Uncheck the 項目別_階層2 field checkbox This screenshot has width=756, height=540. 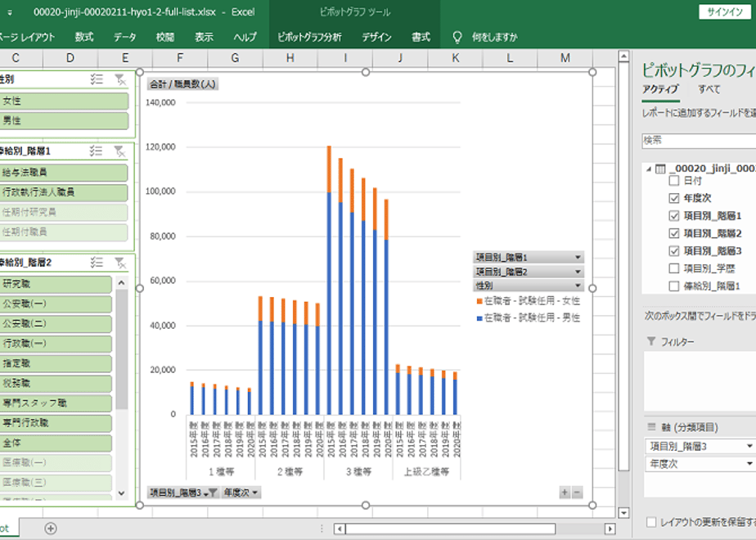(674, 233)
